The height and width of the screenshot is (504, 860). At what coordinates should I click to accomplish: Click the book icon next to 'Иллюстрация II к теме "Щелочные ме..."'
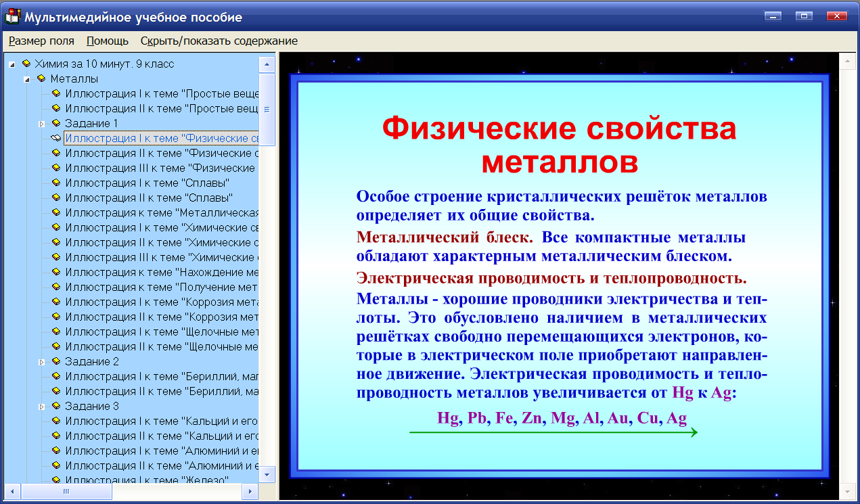[x=55, y=347]
